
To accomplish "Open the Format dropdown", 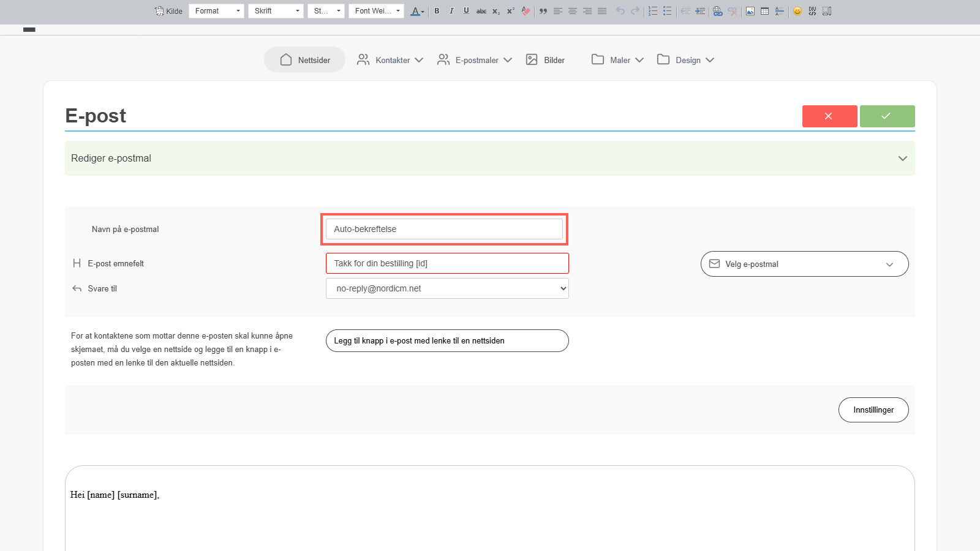I will pyautogui.click(x=216, y=11).
